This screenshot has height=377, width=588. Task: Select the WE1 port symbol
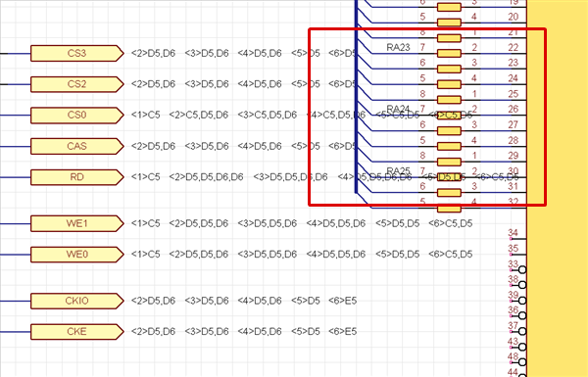(76, 223)
